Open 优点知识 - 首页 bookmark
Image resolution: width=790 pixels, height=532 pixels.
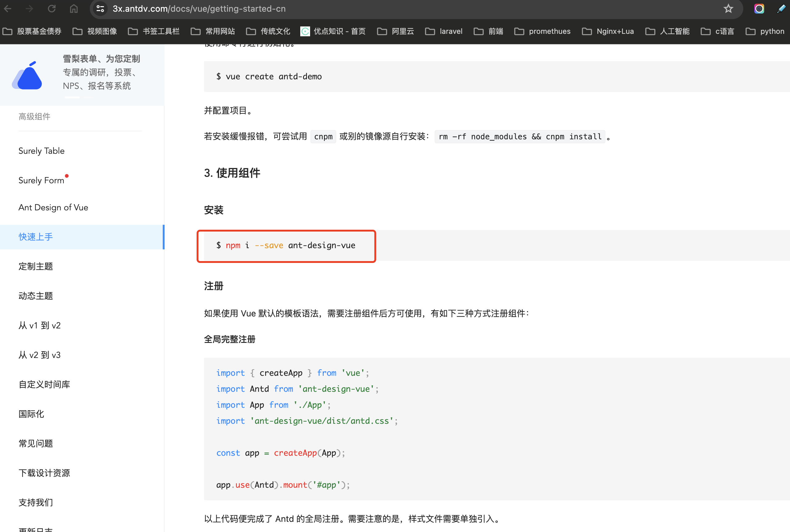coord(333,31)
